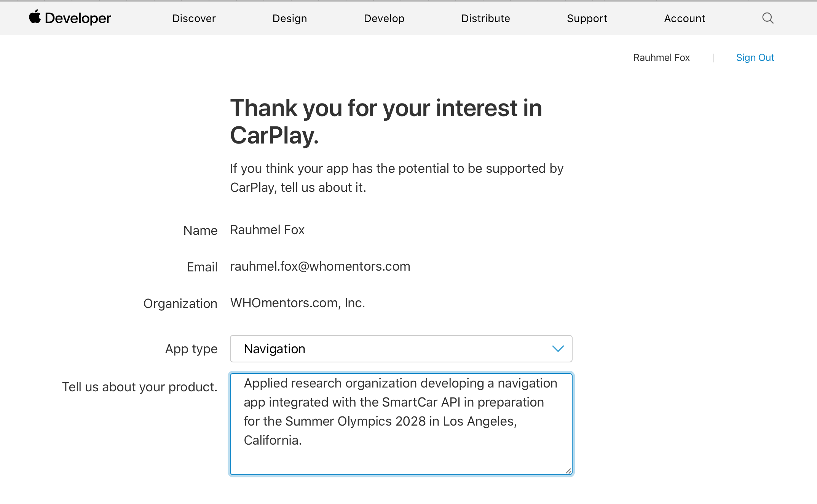Click the email address rauhmel.fox@whomentors.com
Image resolution: width=817 pixels, height=504 pixels.
[x=320, y=266]
